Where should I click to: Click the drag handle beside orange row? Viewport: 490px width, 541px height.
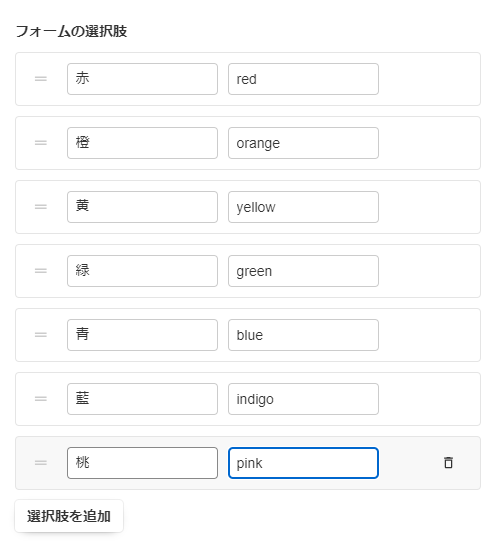(x=41, y=143)
